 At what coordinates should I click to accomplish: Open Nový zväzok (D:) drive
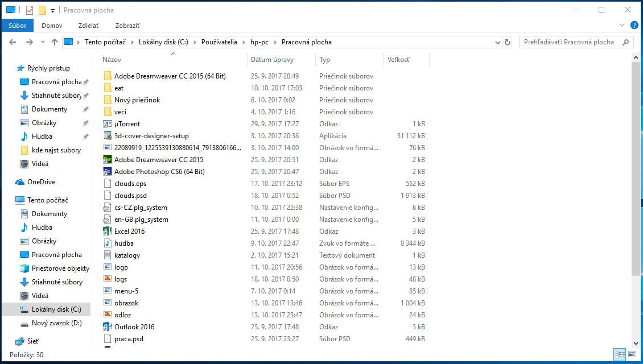(x=56, y=323)
